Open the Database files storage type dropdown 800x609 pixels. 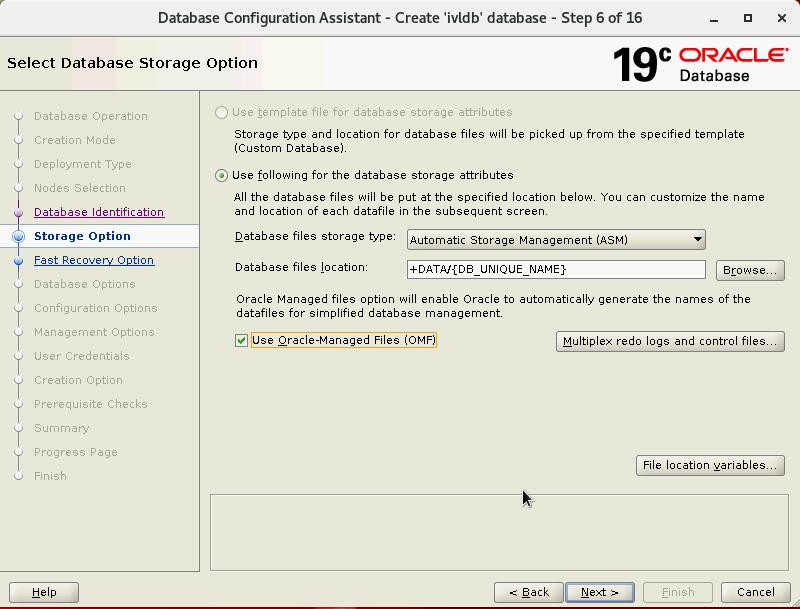[556, 240]
